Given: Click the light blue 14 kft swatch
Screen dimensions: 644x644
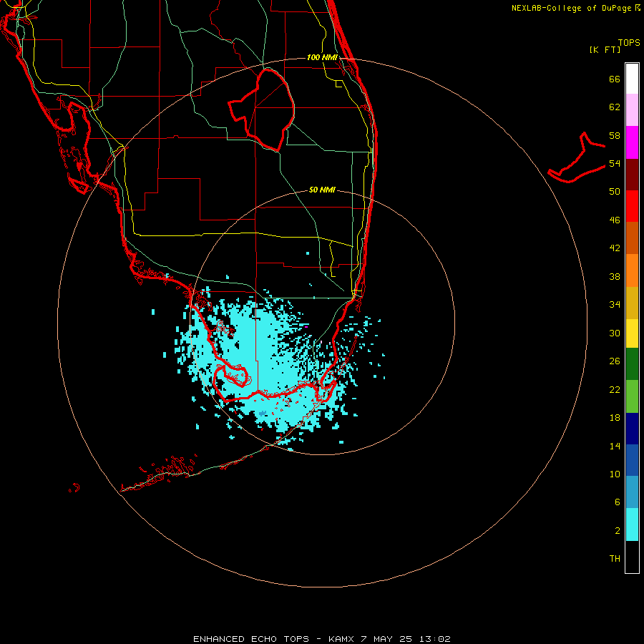Looking at the screenshot, I should (x=632, y=492).
